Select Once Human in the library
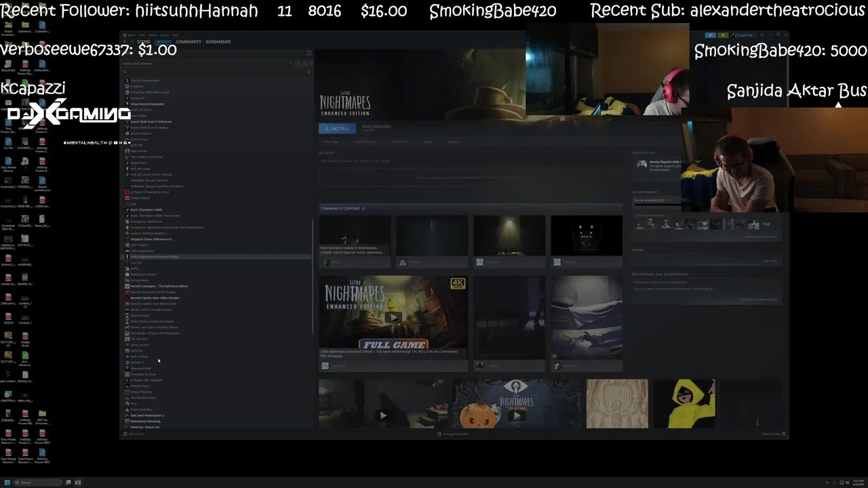The width and height of the screenshot is (868, 488). tap(138, 345)
